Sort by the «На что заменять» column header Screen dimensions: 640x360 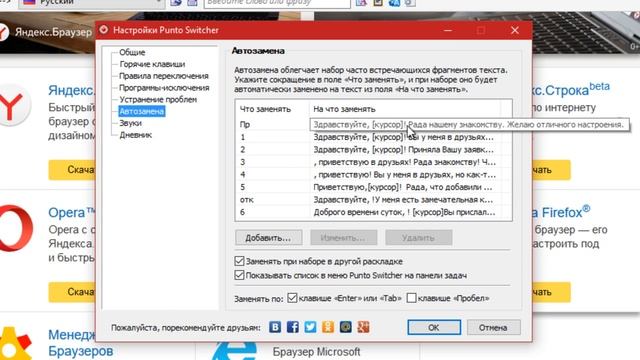point(404,109)
